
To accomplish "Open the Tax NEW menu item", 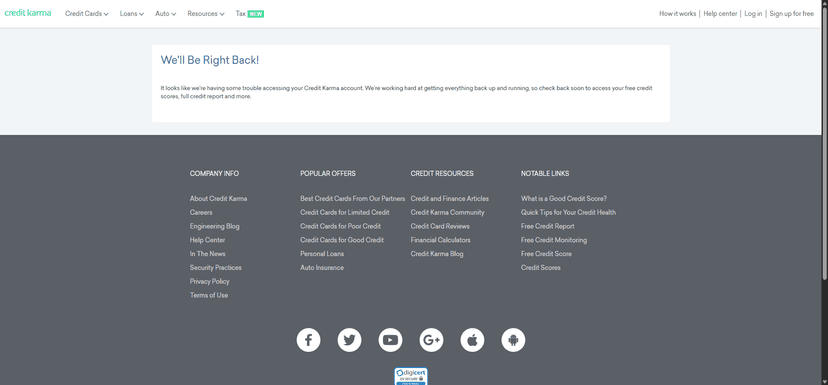I will (250, 14).
